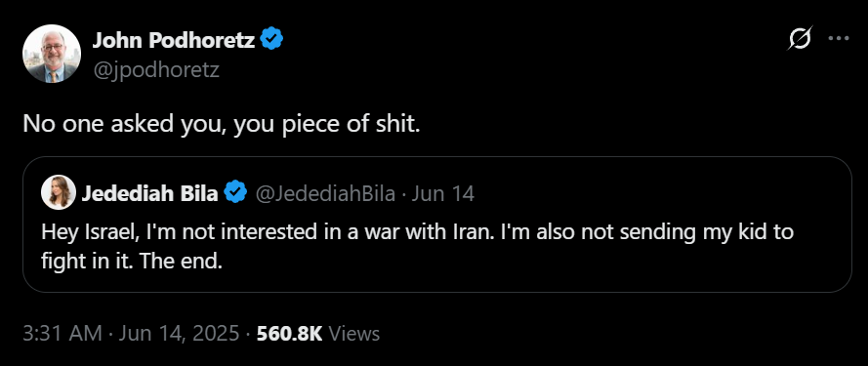Click Jedediah Bila's small avatar
Viewport: 868px width, 366px height.
click(59, 192)
